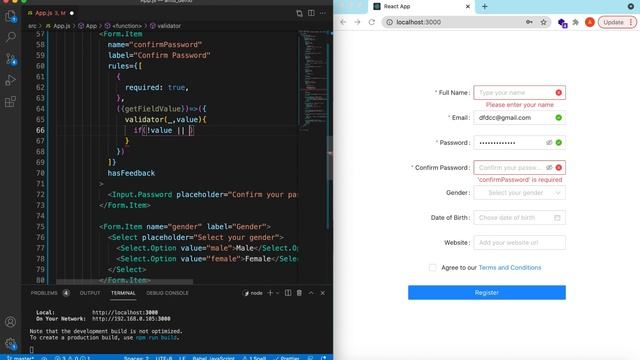Maximize the terminal panel size

point(311,293)
